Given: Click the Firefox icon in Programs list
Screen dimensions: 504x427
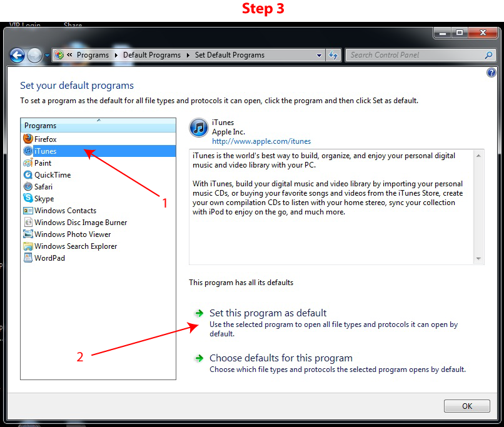Looking at the screenshot, I should (x=28, y=139).
